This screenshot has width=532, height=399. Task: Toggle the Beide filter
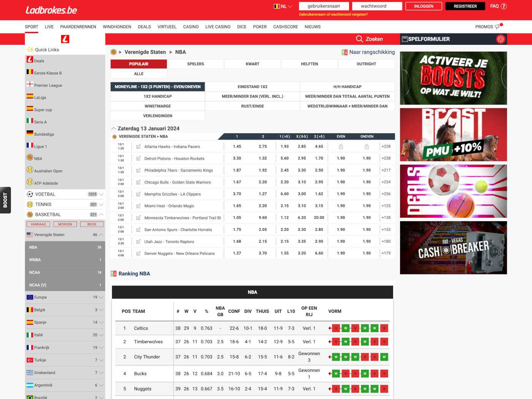pos(92,224)
